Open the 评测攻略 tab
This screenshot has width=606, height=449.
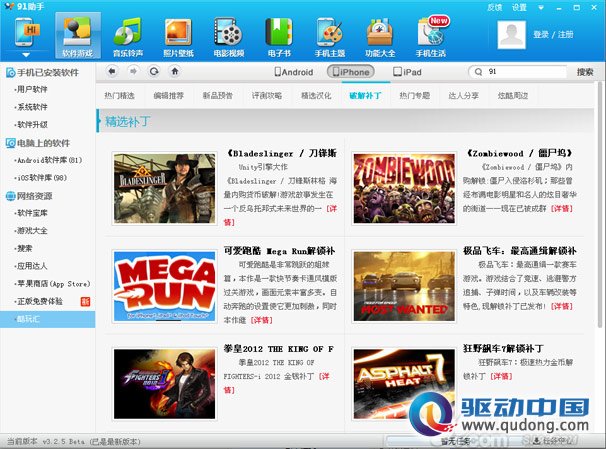click(267, 95)
